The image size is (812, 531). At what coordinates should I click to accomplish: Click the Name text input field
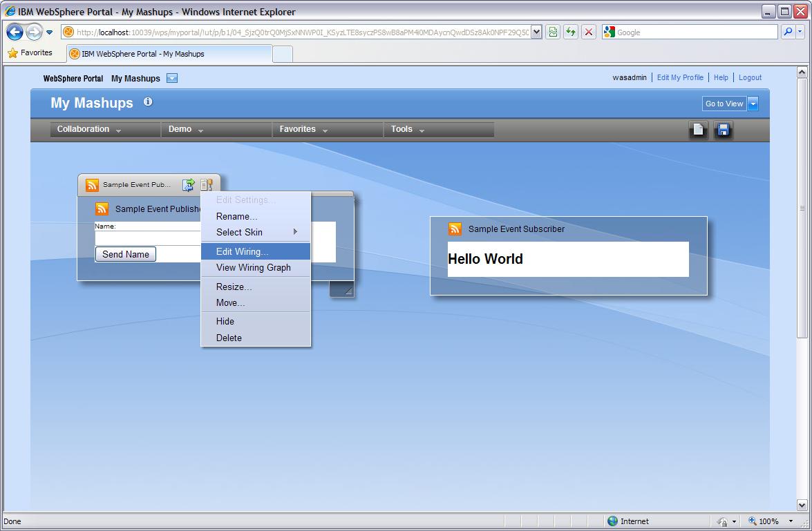pos(148,238)
